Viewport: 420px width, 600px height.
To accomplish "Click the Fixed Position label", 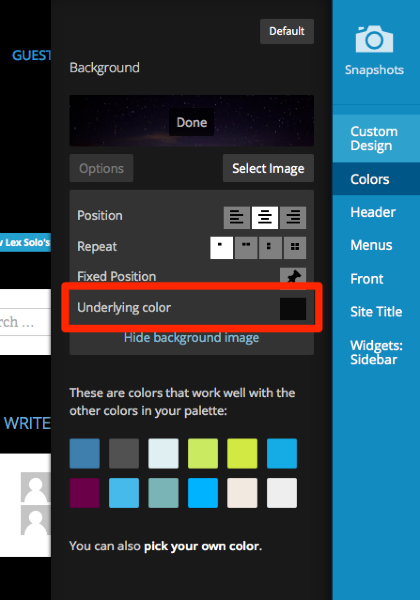I will [x=117, y=276].
